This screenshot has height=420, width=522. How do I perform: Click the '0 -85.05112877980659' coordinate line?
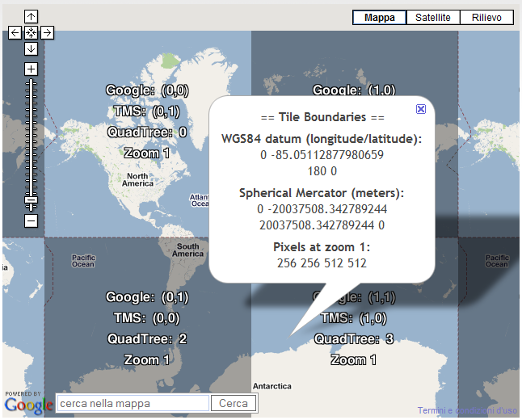322,155
